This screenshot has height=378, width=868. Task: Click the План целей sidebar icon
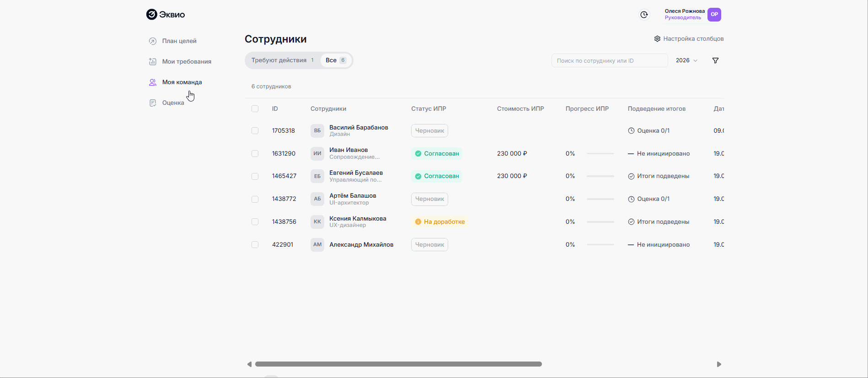point(153,41)
